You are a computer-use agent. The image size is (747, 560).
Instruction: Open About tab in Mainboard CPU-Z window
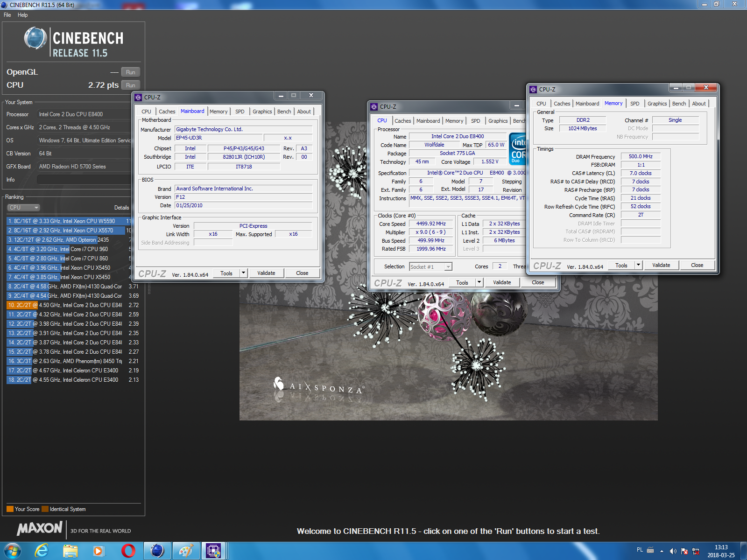point(304,112)
